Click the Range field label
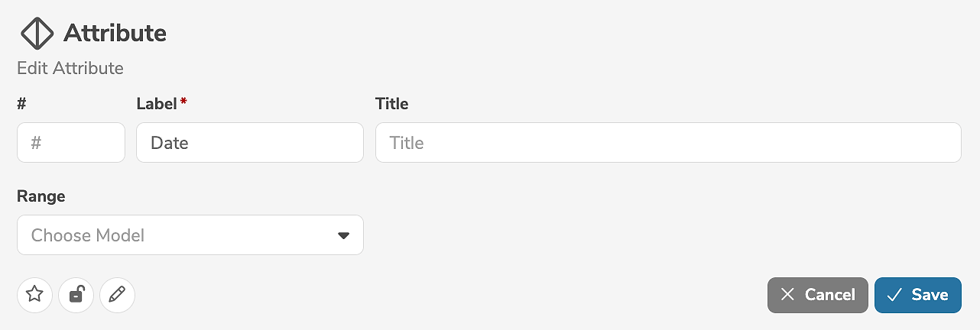980x330 pixels. [41, 196]
